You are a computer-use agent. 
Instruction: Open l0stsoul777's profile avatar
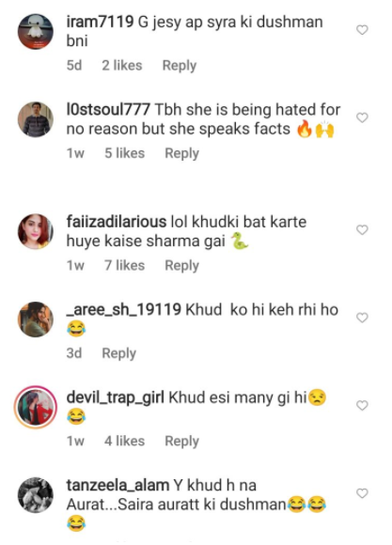(x=36, y=119)
